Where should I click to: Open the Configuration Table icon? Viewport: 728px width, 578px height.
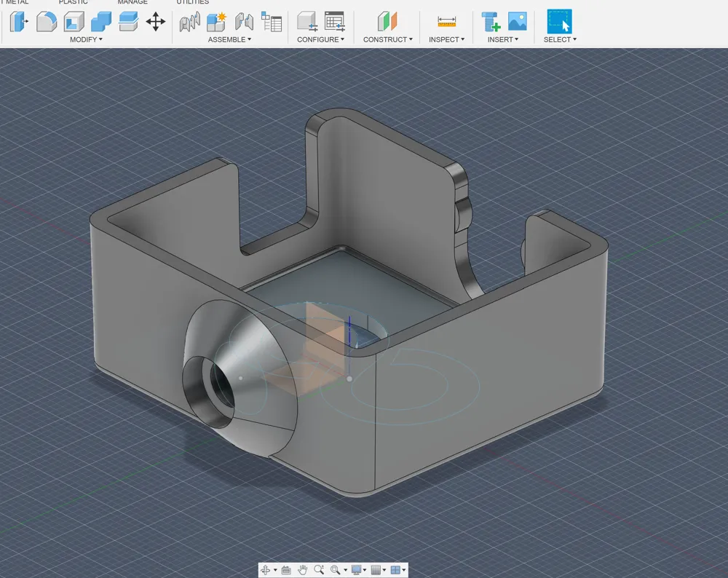coord(334,21)
